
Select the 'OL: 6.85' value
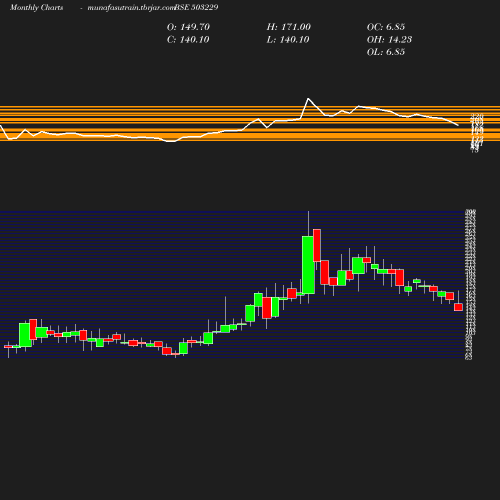386,52
